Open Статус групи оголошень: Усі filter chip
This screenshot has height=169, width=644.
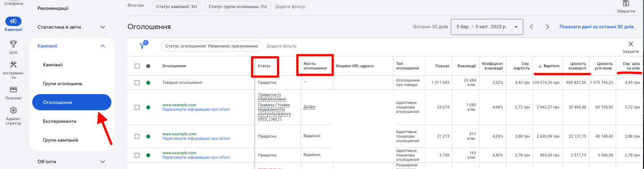[x=237, y=7]
